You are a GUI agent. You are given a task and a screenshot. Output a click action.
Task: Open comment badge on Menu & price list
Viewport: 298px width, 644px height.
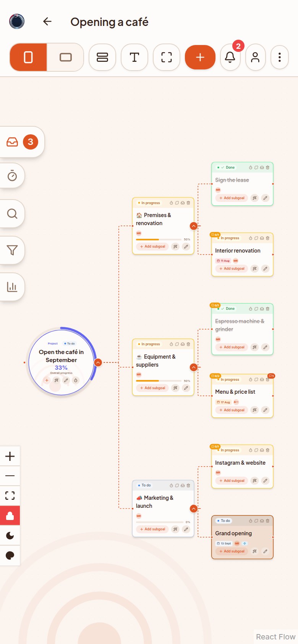[271, 376]
